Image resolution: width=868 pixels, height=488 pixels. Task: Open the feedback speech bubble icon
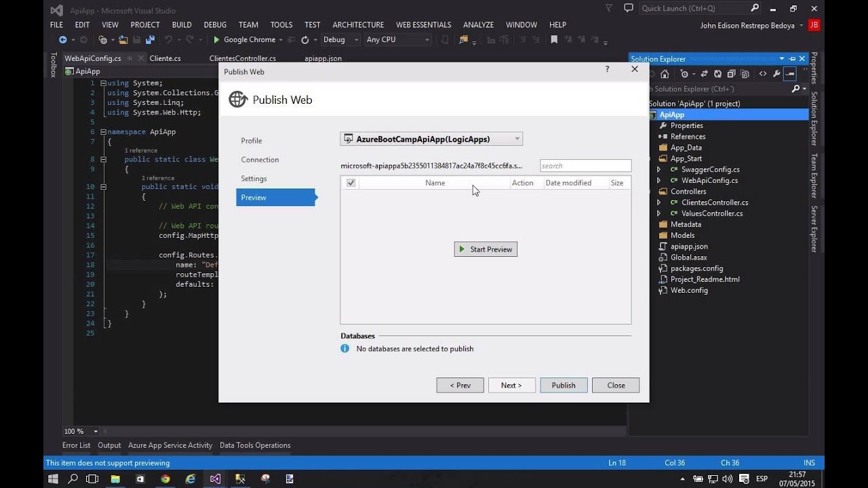click(x=628, y=8)
